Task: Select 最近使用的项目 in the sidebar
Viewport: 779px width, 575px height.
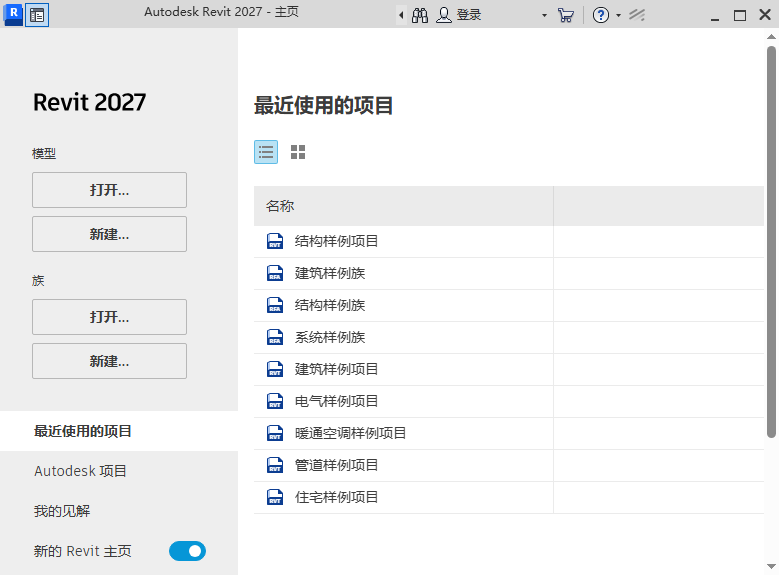Action: click(x=83, y=431)
